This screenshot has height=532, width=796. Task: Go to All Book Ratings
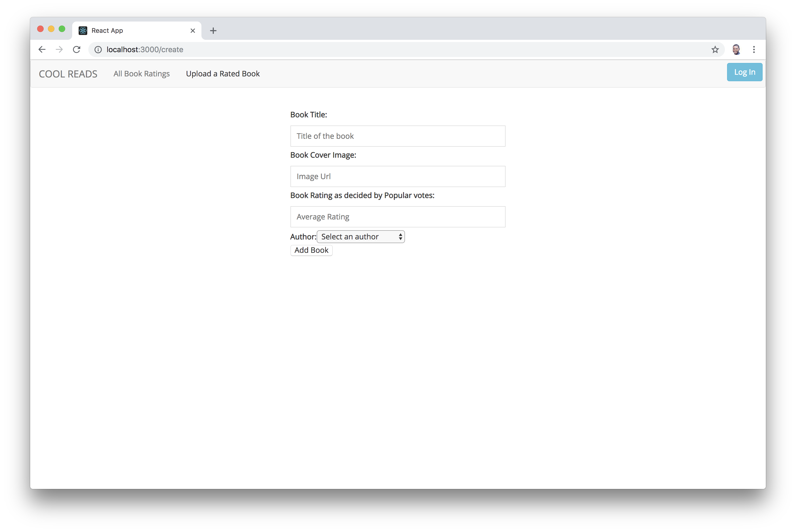(142, 74)
